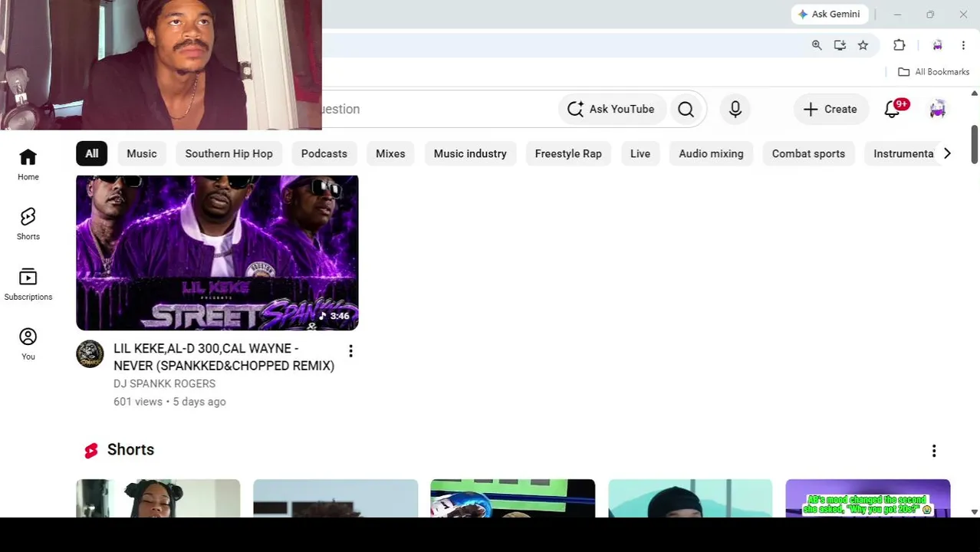Open DJ SPANKK ROGERS channel avatar
980x552 pixels.
pyautogui.click(x=90, y=353)
